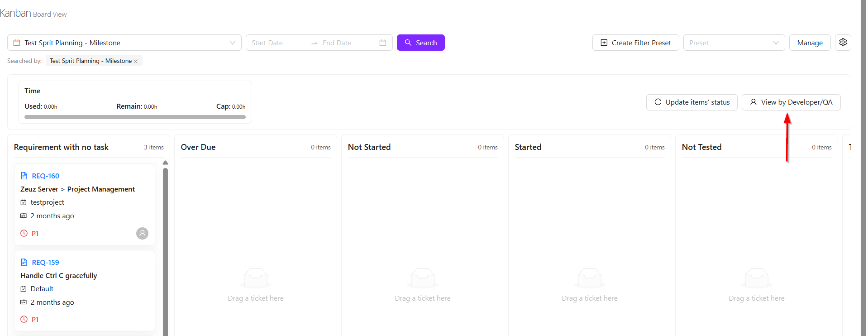Click the calendar icon in date range
This screenshot has width=868, height=336.
coord(382,43)
